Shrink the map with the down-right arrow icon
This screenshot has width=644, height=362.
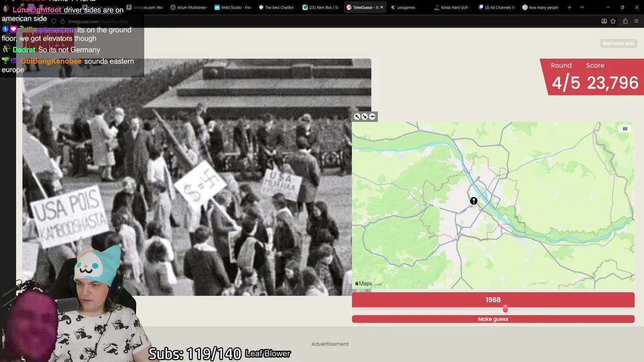tap(365, 117)
